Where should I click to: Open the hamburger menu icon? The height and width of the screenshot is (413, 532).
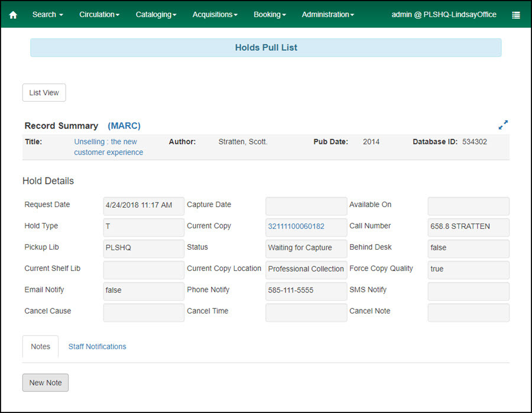(x=515, y=15)
